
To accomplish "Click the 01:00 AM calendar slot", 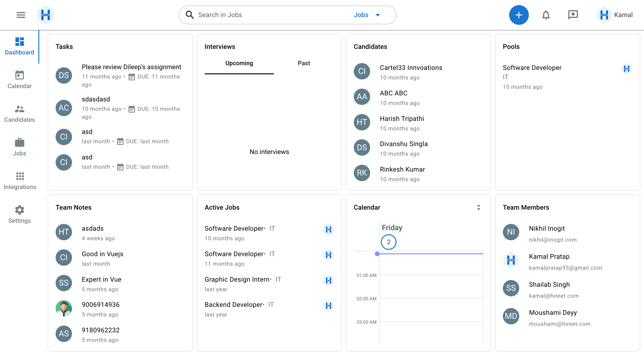I will [431, 287].
